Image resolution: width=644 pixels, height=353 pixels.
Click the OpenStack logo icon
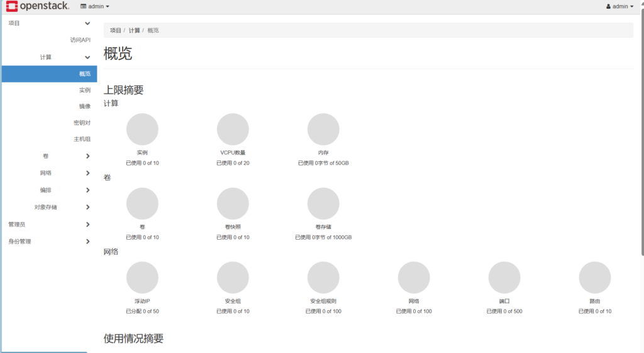point(12,6)
